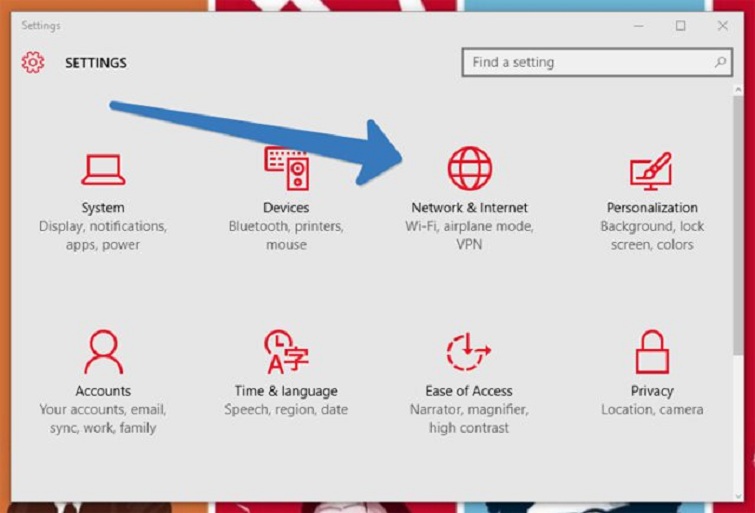Screen dimensions: 755x513
Task: Select the Network & Internet globe icon
Action: coord(469,168)
